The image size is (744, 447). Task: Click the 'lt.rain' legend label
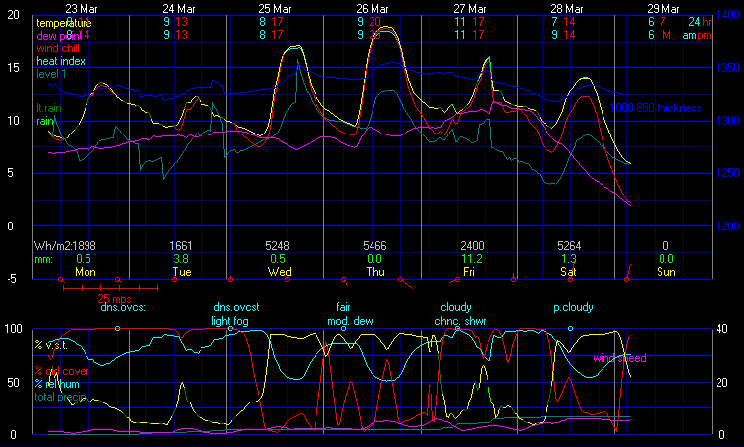[x=49, y=108]
